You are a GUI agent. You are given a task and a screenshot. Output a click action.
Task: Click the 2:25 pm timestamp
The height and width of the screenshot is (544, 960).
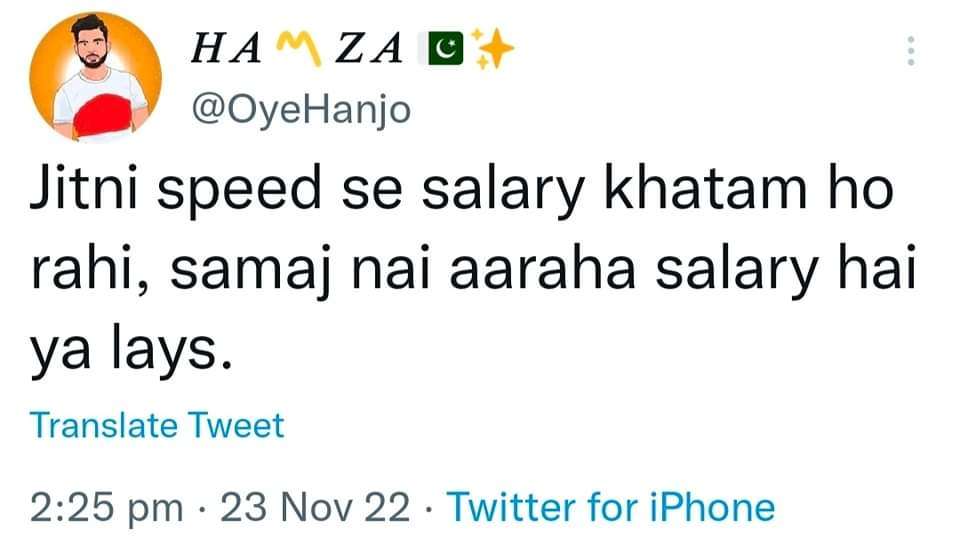coord(107,507)
